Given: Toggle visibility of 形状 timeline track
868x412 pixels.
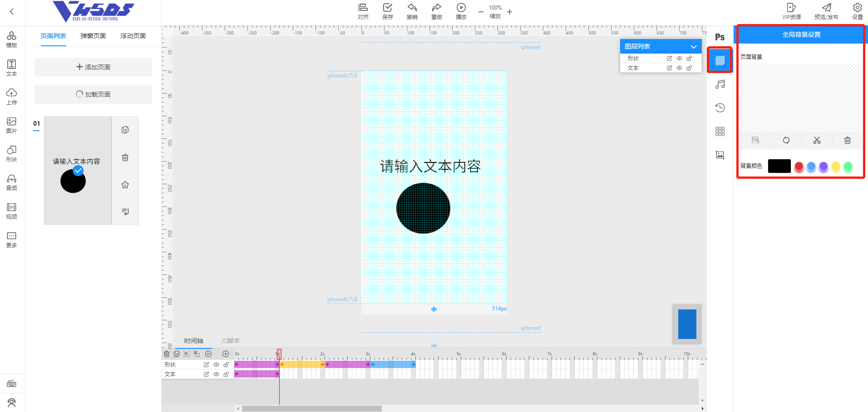Looking at the screenshot, I should (x=216, y=365).
